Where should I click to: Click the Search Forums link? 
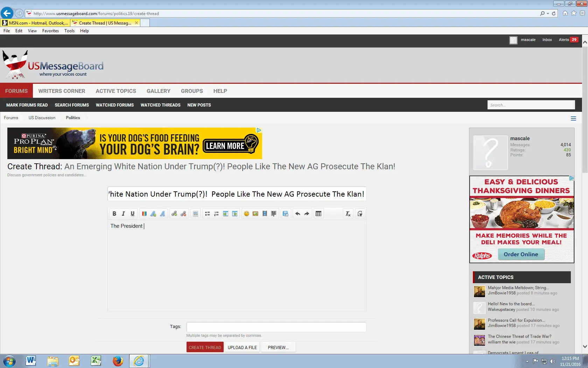coord(72,105)
